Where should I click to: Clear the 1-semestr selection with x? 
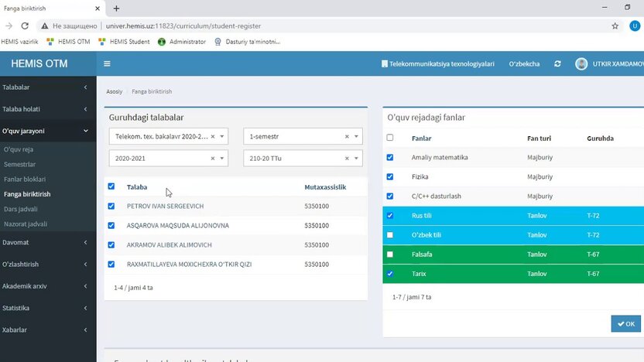tap(348, 136)
